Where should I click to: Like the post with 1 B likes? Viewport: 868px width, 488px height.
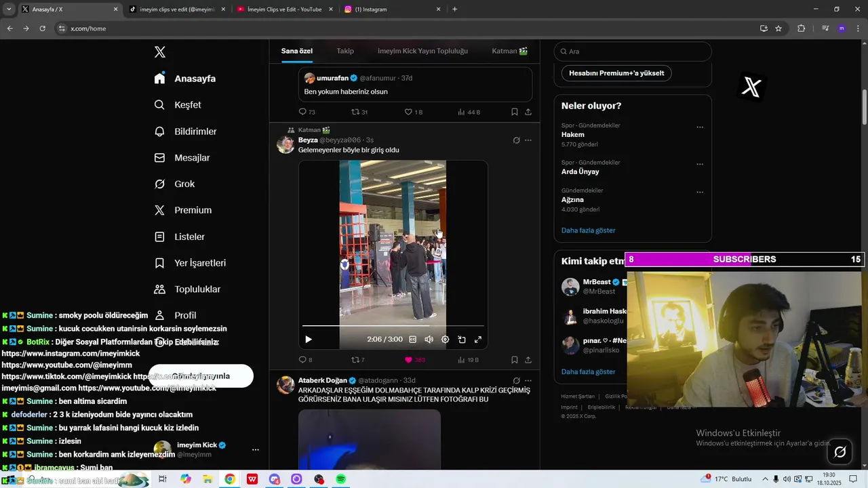click(x=408, y=112)
